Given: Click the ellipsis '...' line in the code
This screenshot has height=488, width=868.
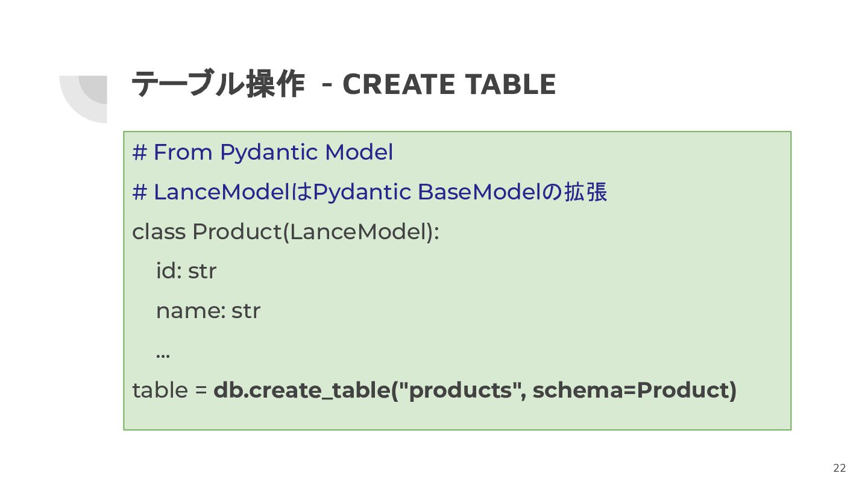Looking at the screenshot, I should click(x=163, y=354).
